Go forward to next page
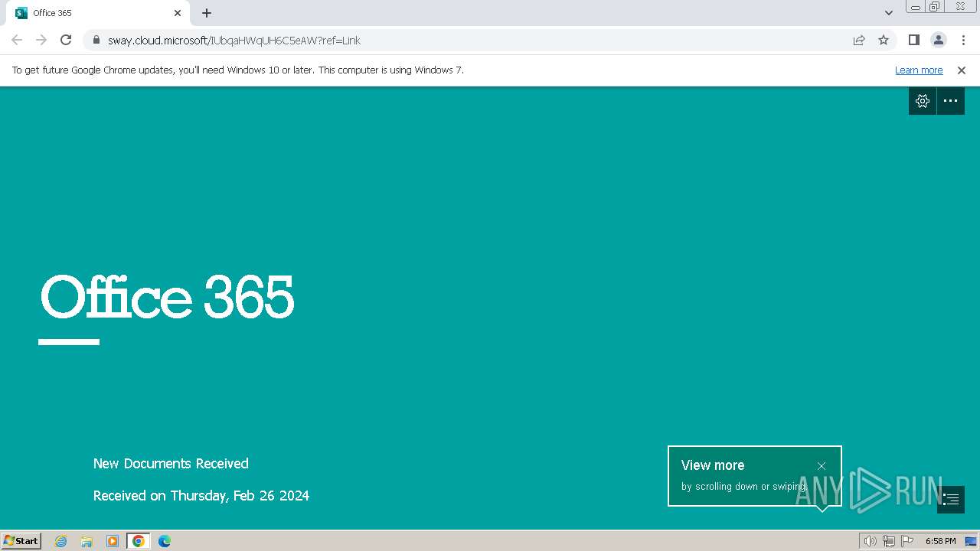 pos(41,40)
